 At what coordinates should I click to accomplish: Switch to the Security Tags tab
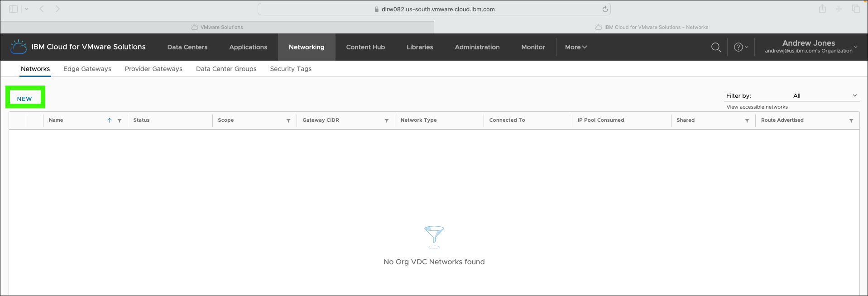click(291, 69)
